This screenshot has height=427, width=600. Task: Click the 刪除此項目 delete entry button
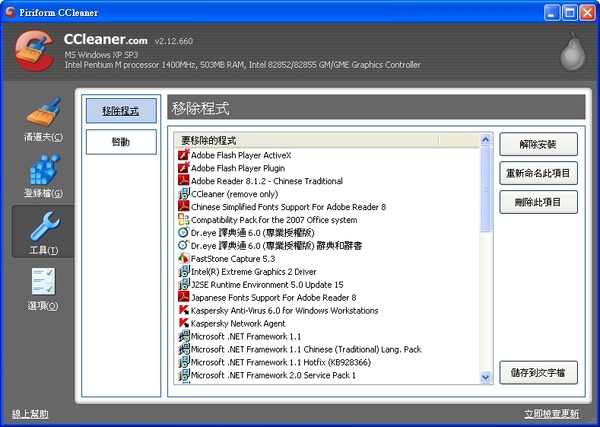point(538,202)
